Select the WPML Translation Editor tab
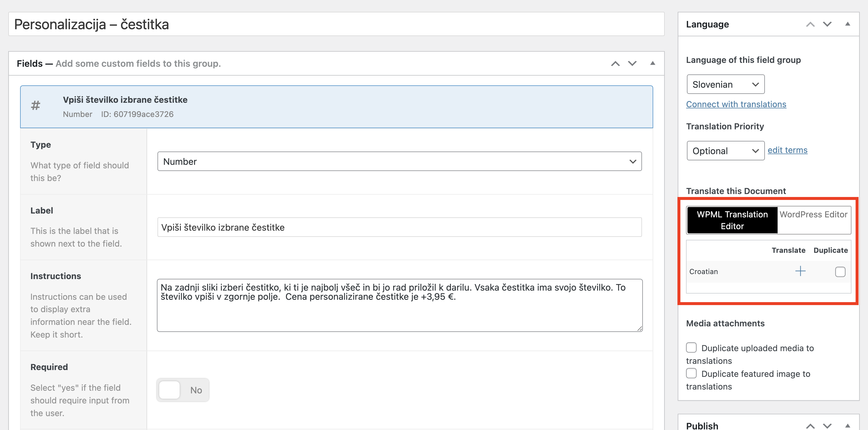 732,220
